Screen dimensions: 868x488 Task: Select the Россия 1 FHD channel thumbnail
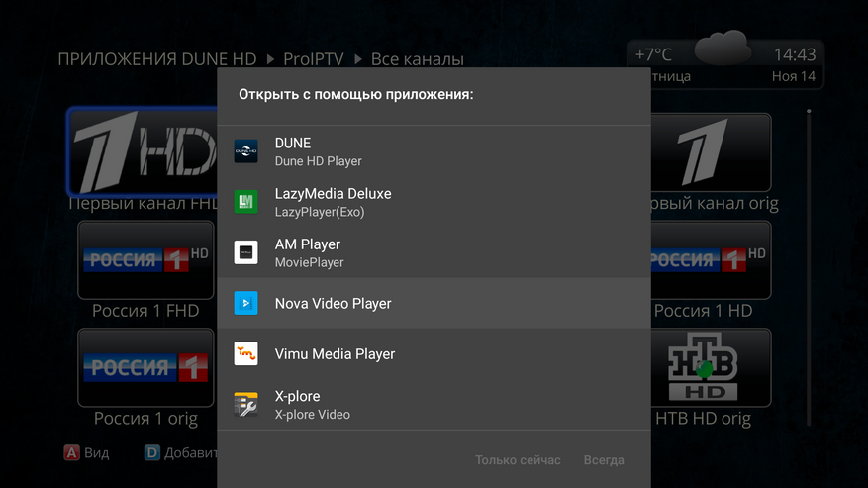[145, 259]
